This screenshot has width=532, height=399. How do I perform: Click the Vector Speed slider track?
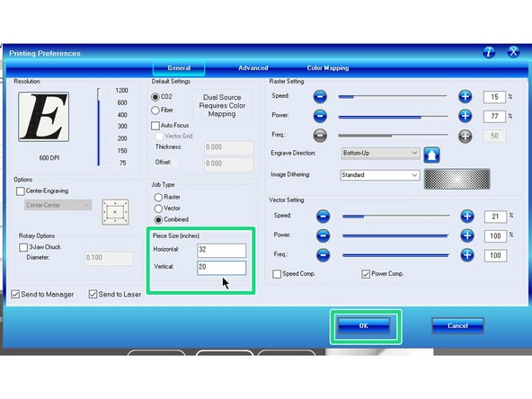coord(396,216)
